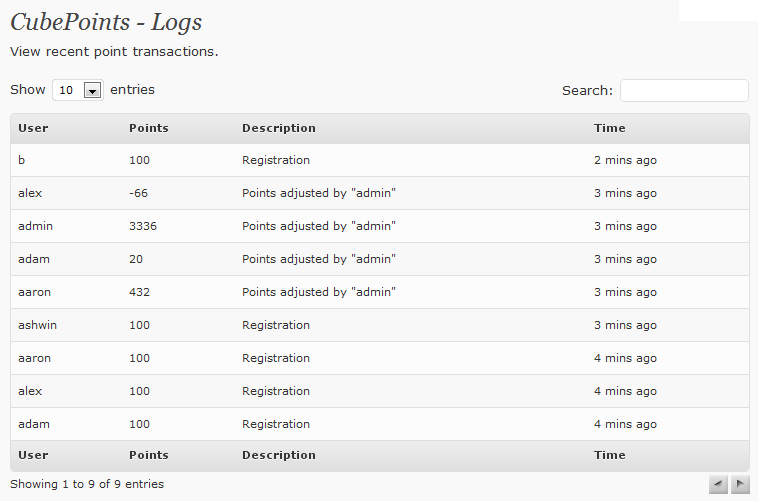Viewport: 758px width, 501px height.
Task: Sort by Description column header
Action: pyautogui.click(x=278, y=128)
